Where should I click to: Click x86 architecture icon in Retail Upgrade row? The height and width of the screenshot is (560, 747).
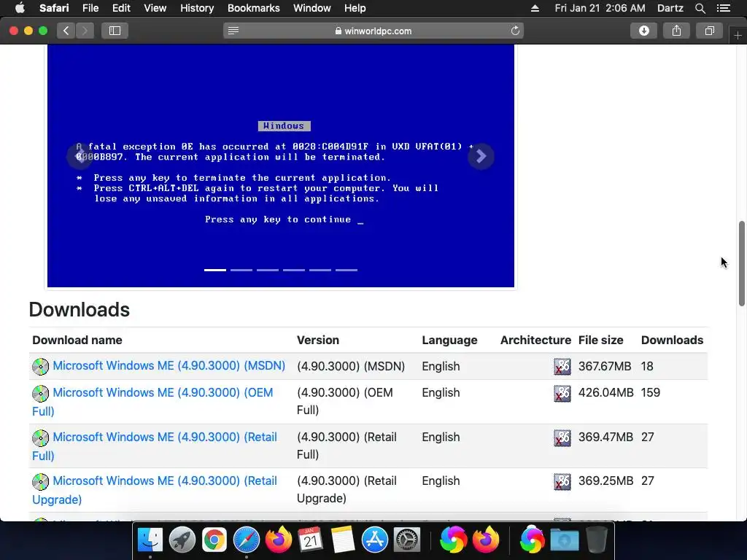pos(562,481)
